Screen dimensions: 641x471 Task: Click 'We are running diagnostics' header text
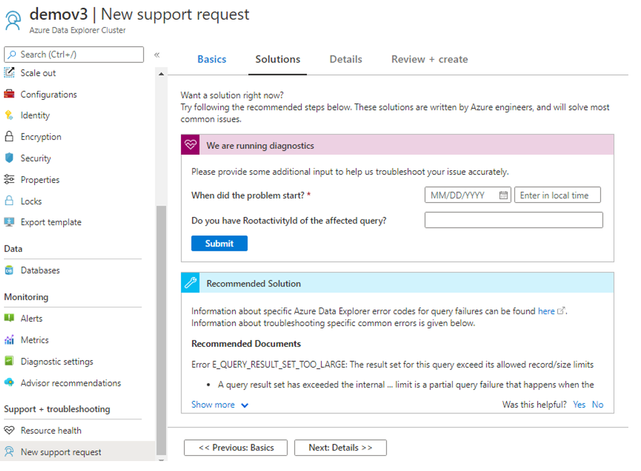click(x=260, y=146)
